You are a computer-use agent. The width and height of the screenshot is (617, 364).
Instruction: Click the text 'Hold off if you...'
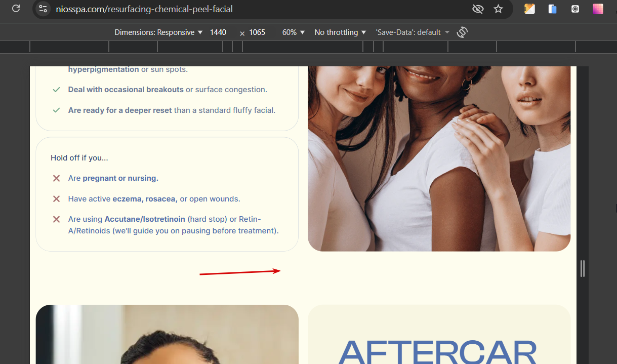point(79,158)
